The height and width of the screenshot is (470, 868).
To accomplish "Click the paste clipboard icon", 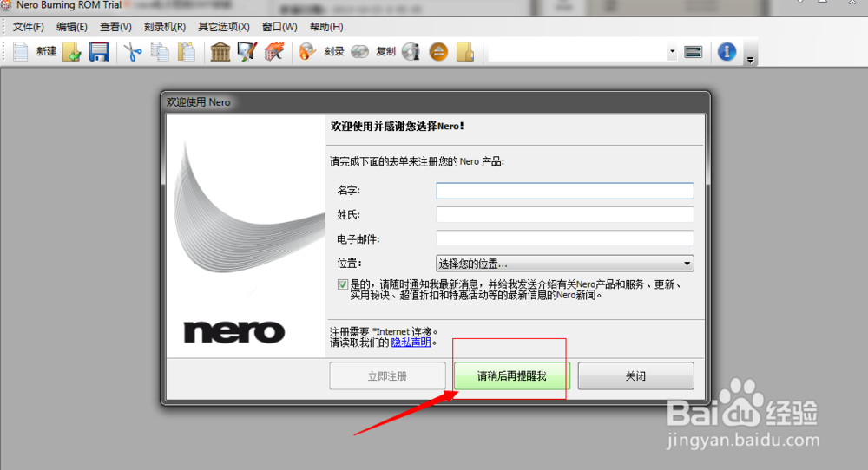I will (187, 52).
